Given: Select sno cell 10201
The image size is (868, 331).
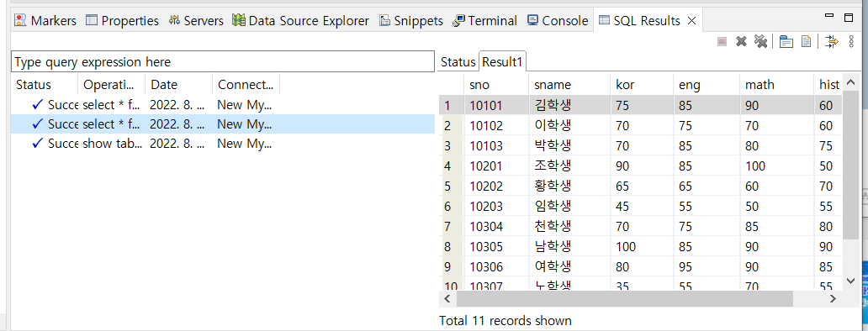Looking at the screenshot, I should [x=496, y=165].
